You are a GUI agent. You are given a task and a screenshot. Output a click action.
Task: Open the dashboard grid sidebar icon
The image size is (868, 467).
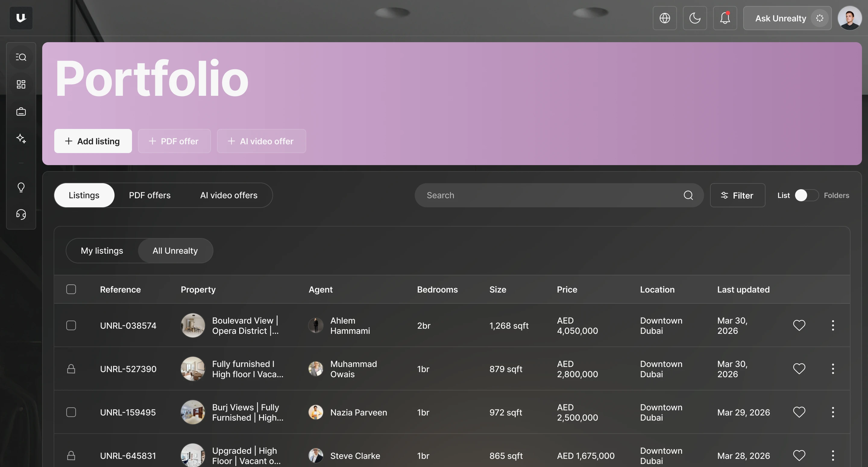click(x=21, y=84)
